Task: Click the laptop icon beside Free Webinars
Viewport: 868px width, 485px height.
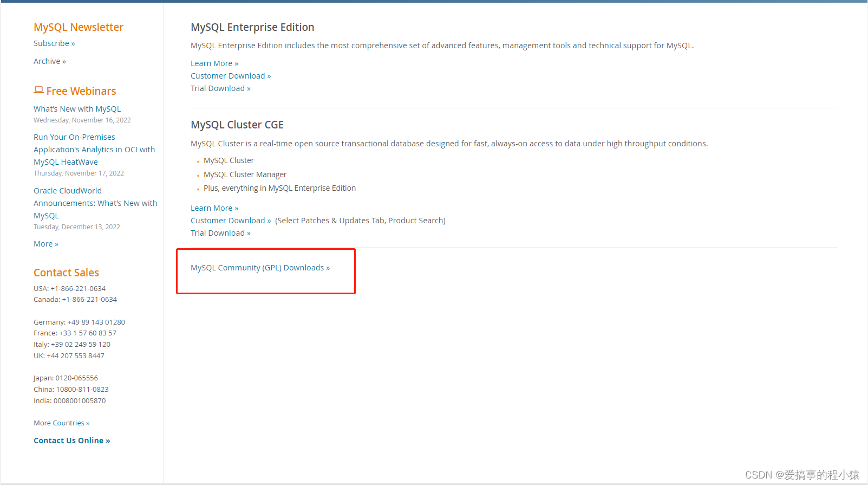Action: 38,90
